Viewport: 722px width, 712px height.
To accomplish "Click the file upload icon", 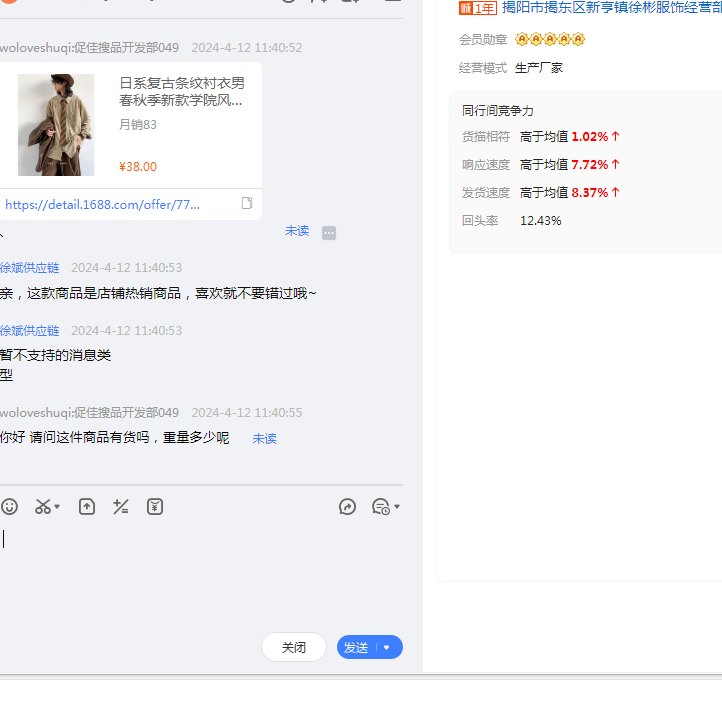I will tap(87, 507).
